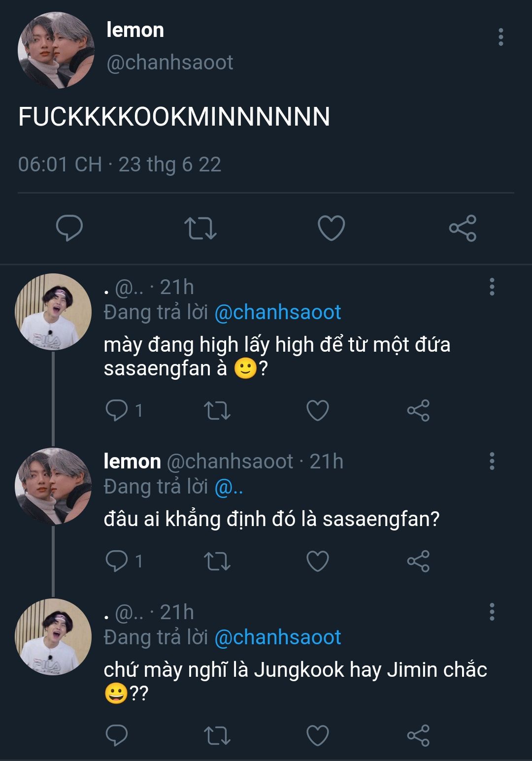The width and height of the screenshot is (532, 761).
Task: Reply to the first 'mày đang high' reply
Action: [117, 410]
